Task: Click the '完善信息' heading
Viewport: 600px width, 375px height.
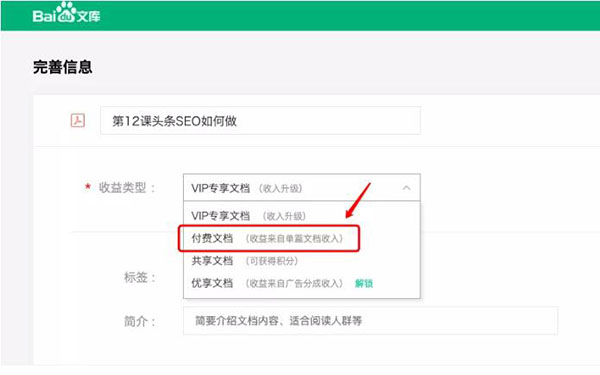Action: [62, 67]
